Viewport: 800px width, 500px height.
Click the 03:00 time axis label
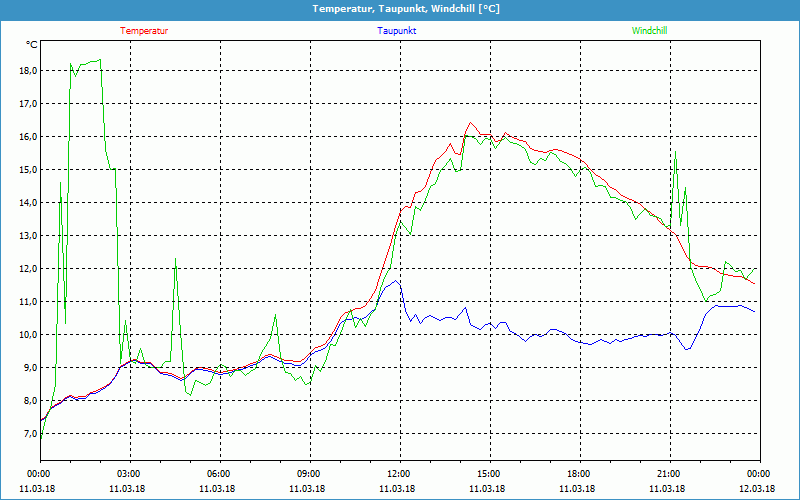129,474
